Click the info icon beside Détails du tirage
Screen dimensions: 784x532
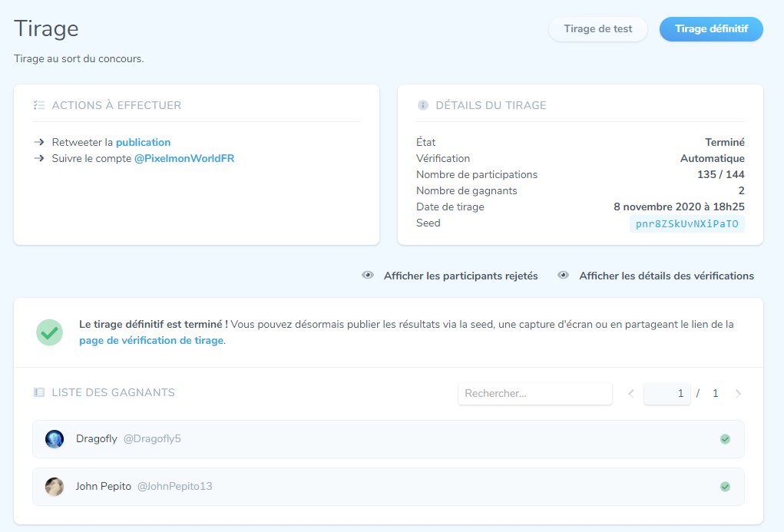[x=423, y=105]
